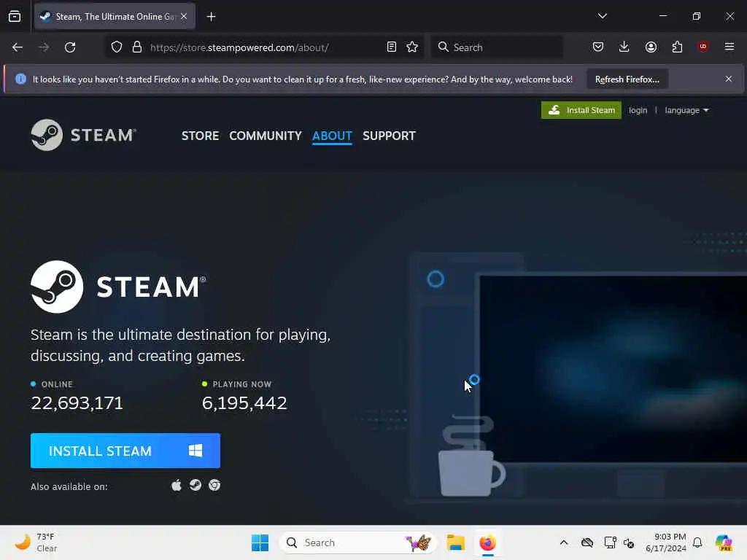Screen dimensions: 747x560
Task: Open the notifications bell icon
Action: [x=697, y=542]
